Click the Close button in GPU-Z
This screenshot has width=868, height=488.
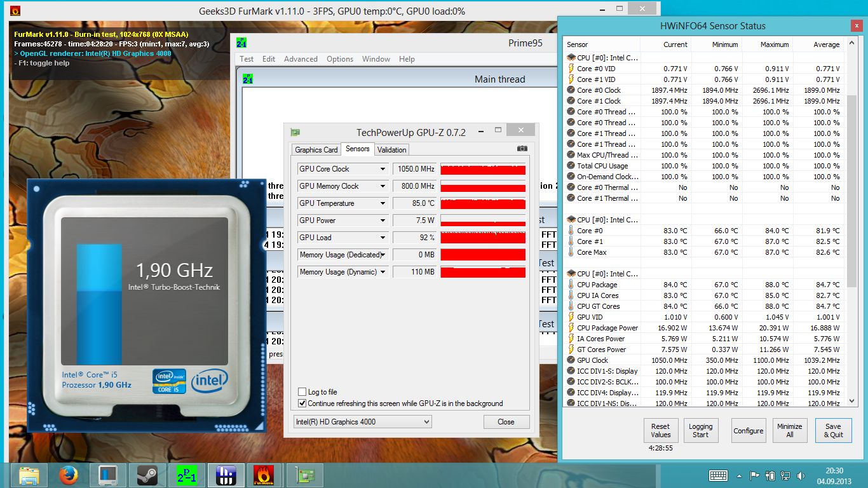506,421
